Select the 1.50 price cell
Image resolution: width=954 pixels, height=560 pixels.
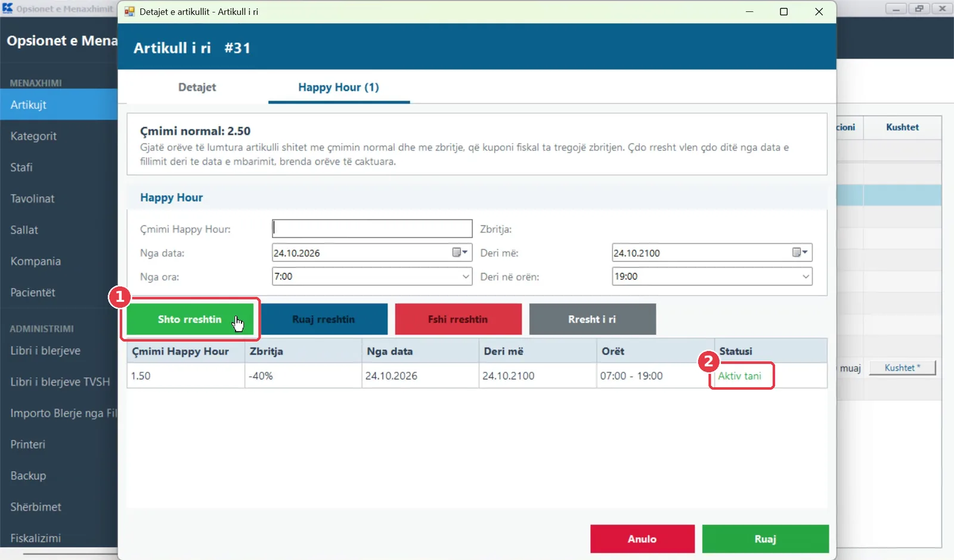pos(186,376)
